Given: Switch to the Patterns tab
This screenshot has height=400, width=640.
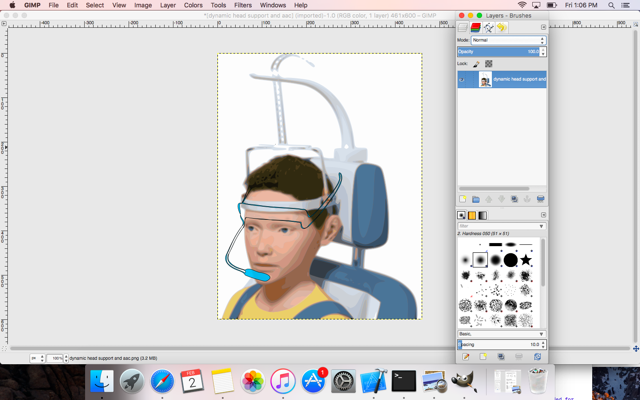Looking at the screenshot, I should [x=472, y=215].
